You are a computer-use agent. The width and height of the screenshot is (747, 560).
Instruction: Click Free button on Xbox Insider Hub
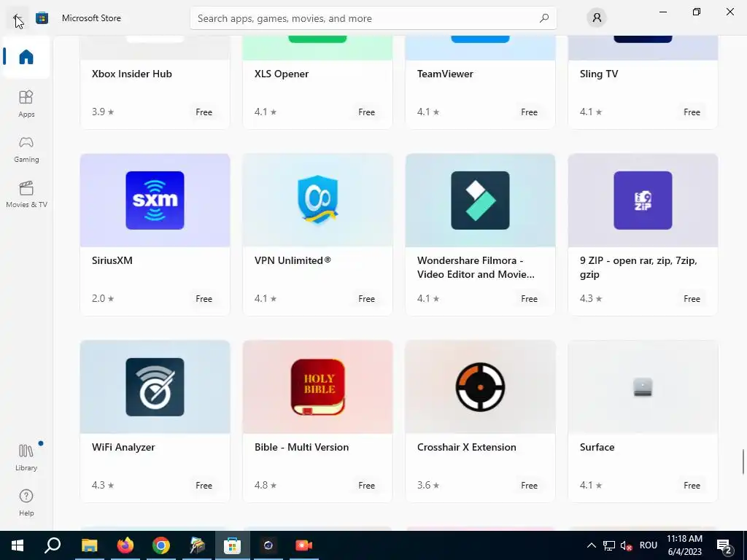[204, 112]
